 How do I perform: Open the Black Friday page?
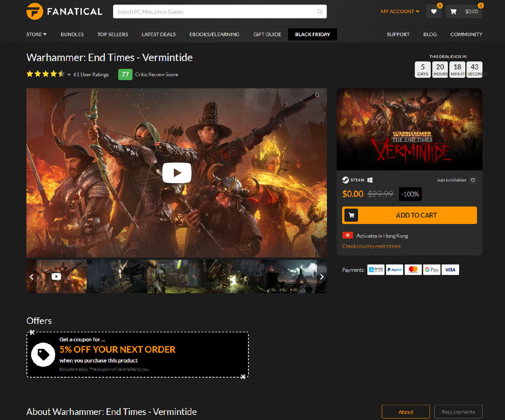point(313,34)
